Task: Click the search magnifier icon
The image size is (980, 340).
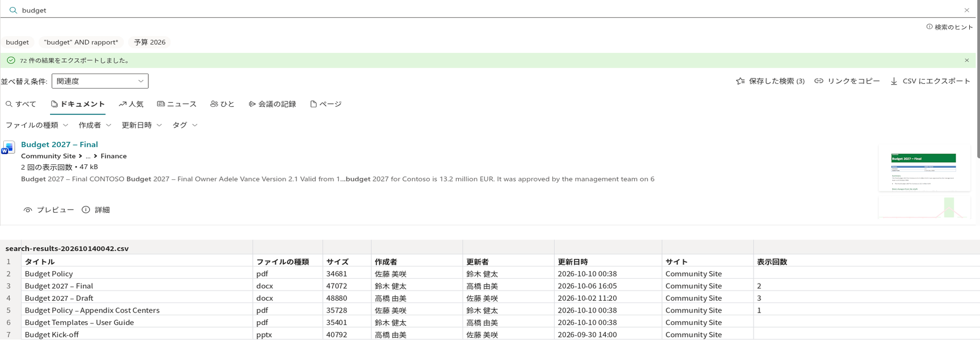Action: point(13,10)
